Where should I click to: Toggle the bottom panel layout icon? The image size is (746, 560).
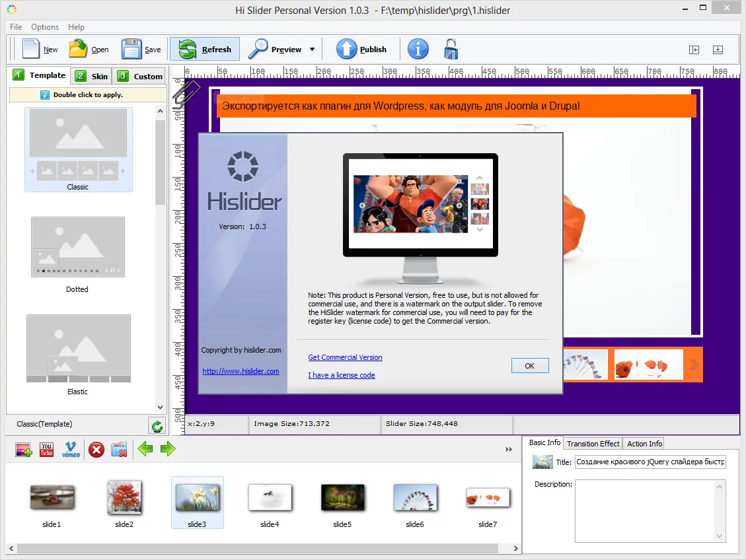718,50
